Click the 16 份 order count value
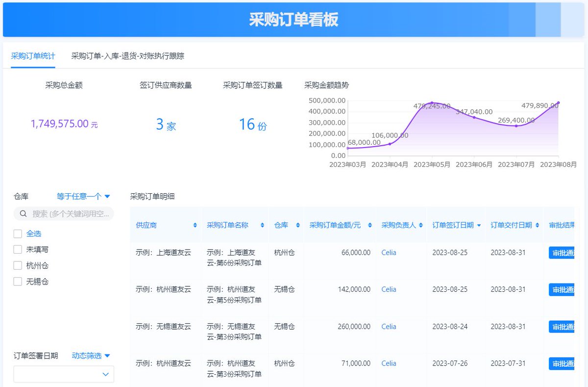The height and width of the screenshot is (387, 588). coord(253,125)
